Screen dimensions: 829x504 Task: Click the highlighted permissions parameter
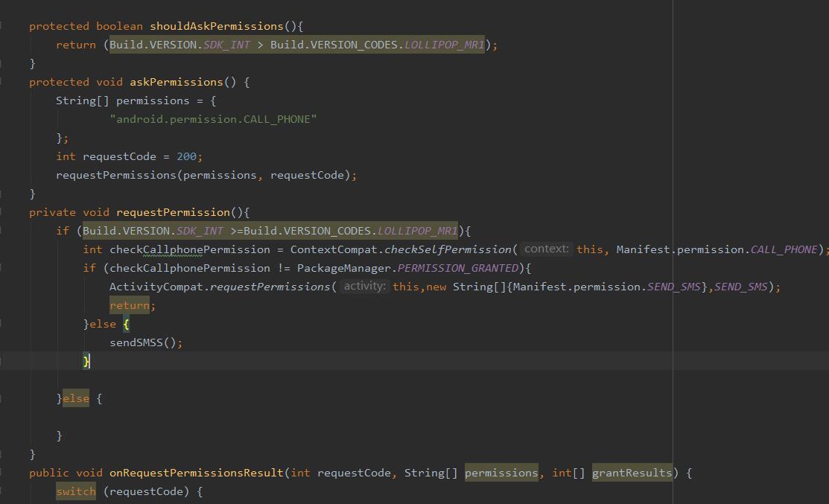pyautogui.click(x=501, y=473)
